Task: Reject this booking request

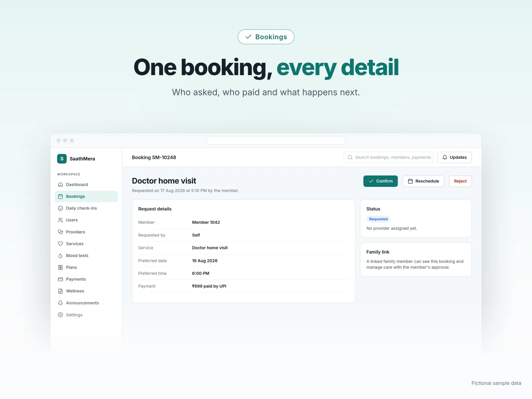Action: point(460,181)
